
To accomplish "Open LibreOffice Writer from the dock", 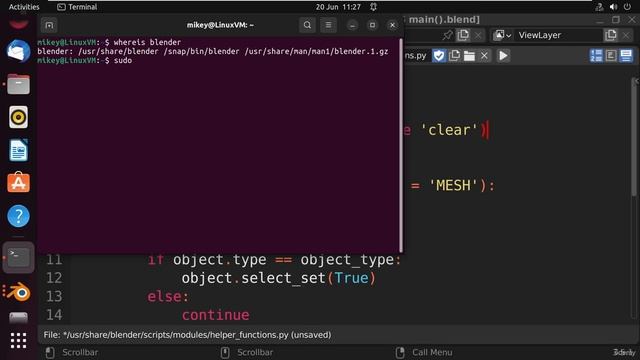I will [18, 150].
